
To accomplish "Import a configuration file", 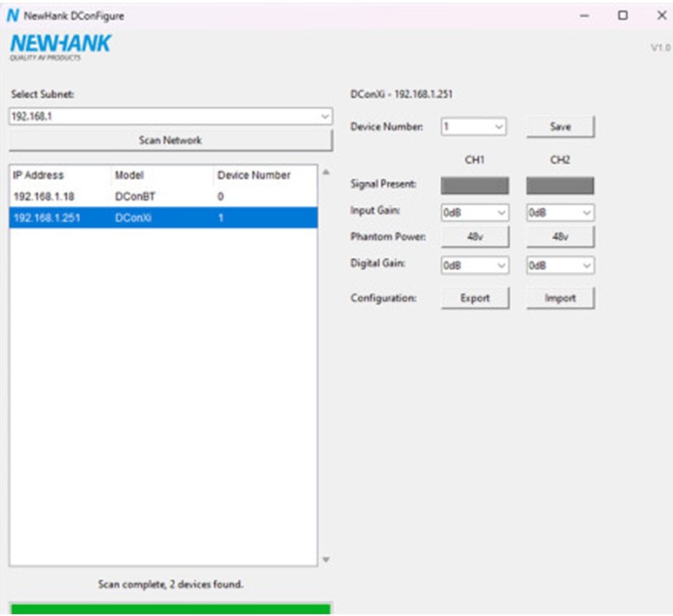I will point(560,298).
